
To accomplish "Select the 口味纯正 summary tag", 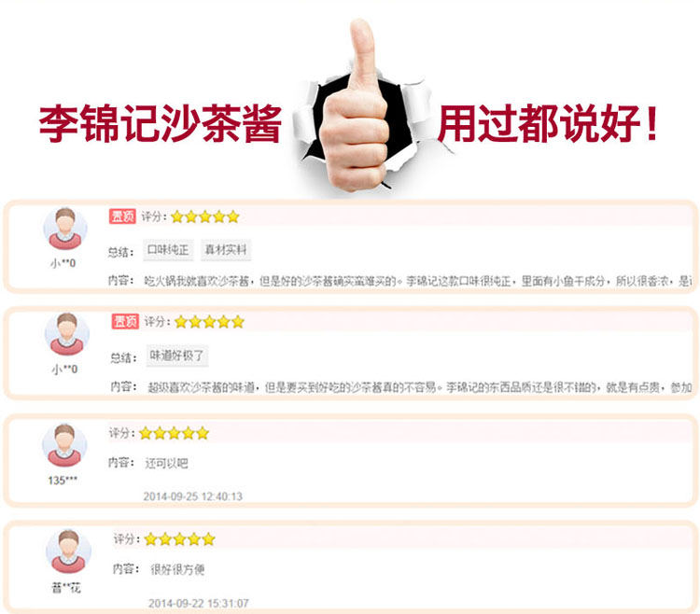I will 168,250.
